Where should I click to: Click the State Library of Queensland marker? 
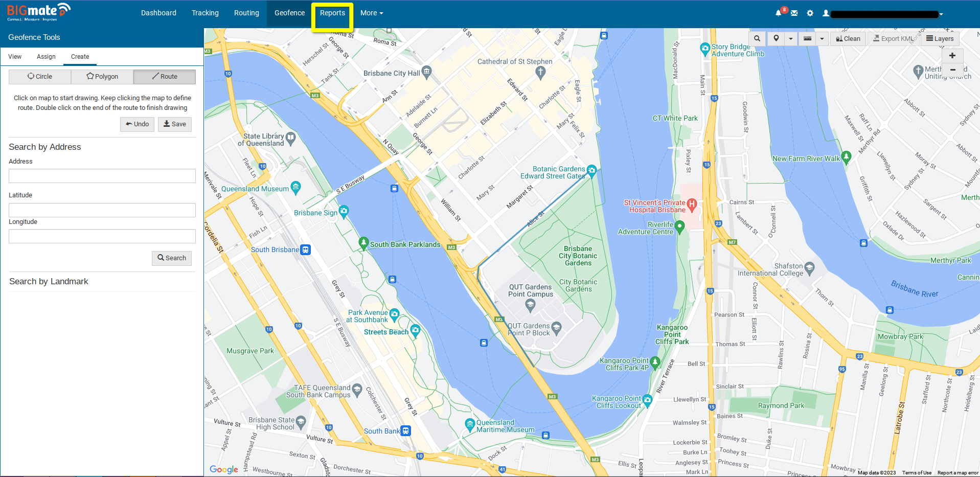290,139
